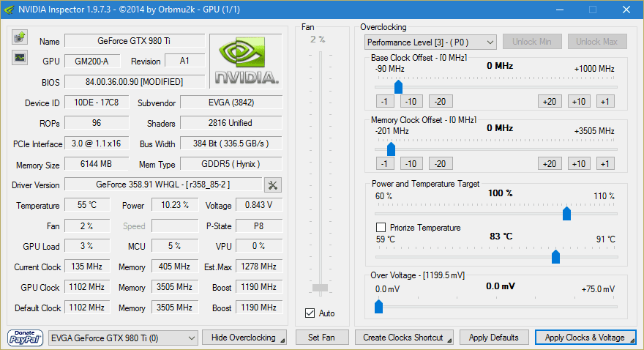644x350 pixels.
Task: Click the vertical Fan speed slider handle
Action: click(320, 288)
